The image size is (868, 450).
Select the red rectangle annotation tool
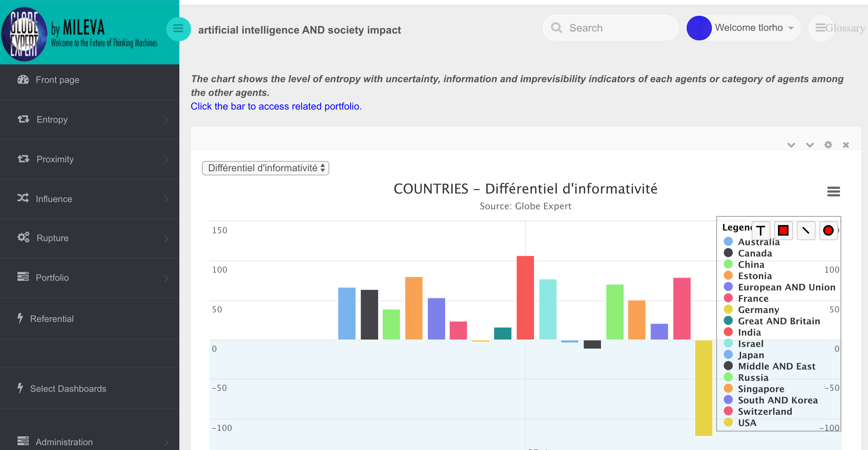point(783,230)
